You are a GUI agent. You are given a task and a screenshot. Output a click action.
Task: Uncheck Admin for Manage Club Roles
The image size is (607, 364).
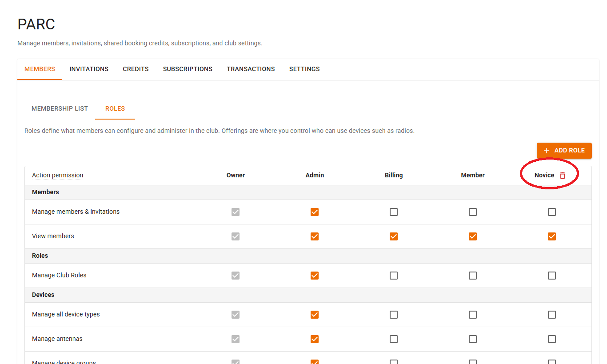(x=315, y=276)
